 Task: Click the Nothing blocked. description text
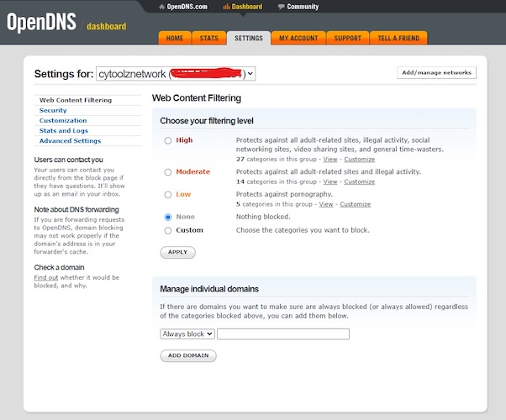(x=263, y=217)
